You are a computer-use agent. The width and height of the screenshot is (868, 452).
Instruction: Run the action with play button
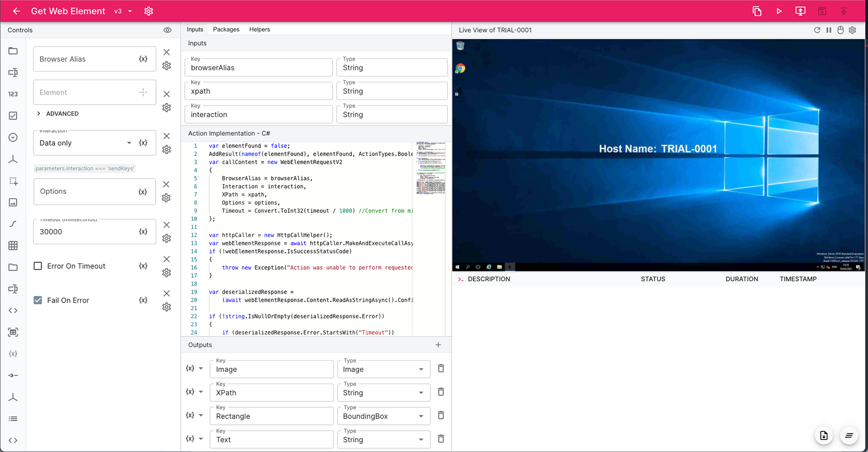pos(779,11)
